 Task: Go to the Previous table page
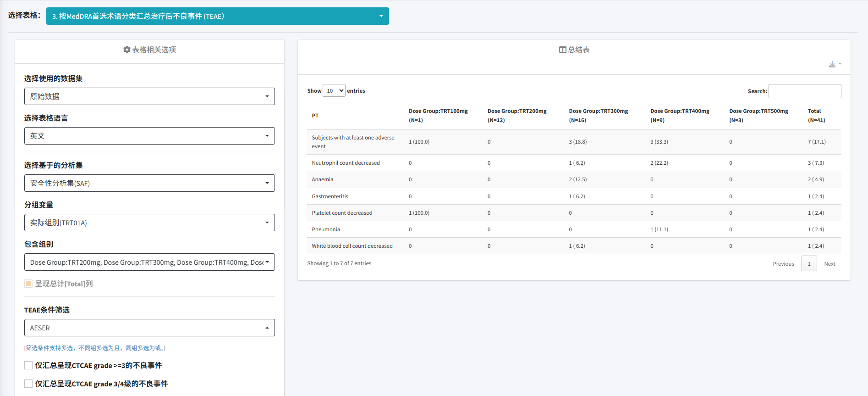(783, 264)
